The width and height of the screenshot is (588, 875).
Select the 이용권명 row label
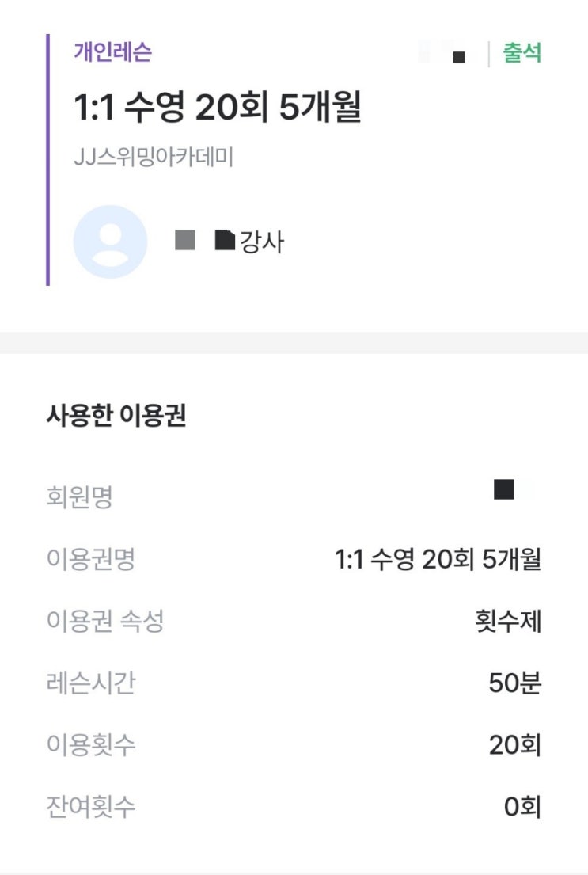point(90,558)
